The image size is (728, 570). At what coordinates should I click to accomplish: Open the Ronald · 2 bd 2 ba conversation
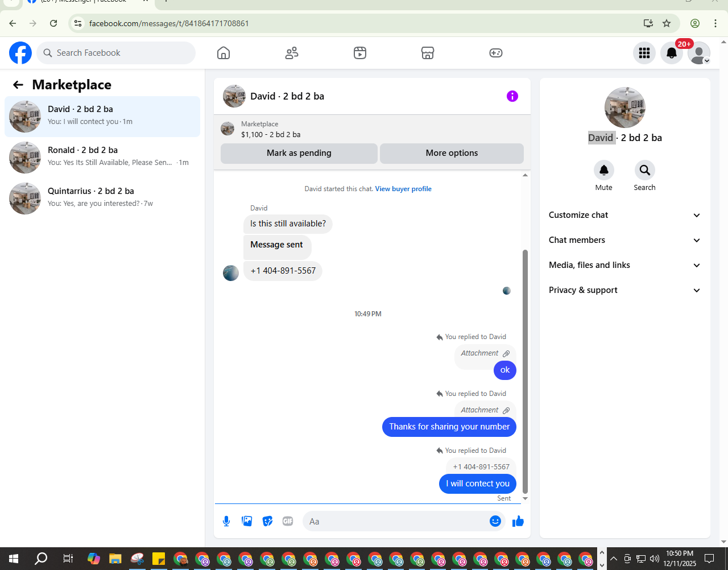(x=102, y=158)
